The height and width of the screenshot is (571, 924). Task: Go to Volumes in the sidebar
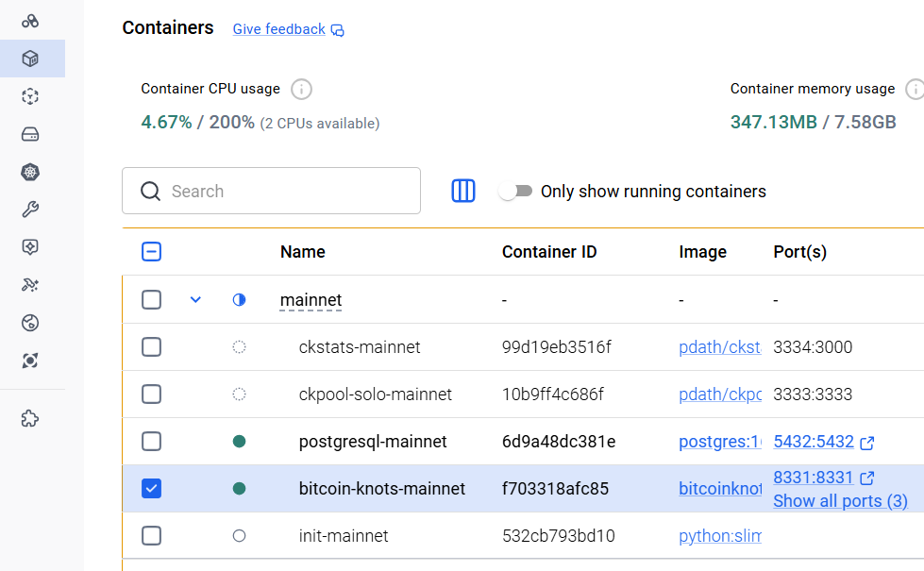pyautogui.click(x=30, y=134)
